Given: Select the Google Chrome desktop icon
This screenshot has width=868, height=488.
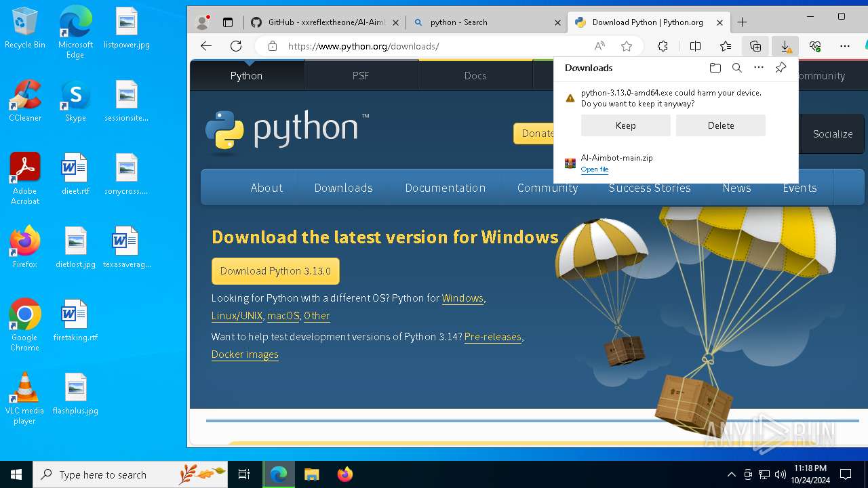Looking at the screenshot, I should tap(25, 325).
